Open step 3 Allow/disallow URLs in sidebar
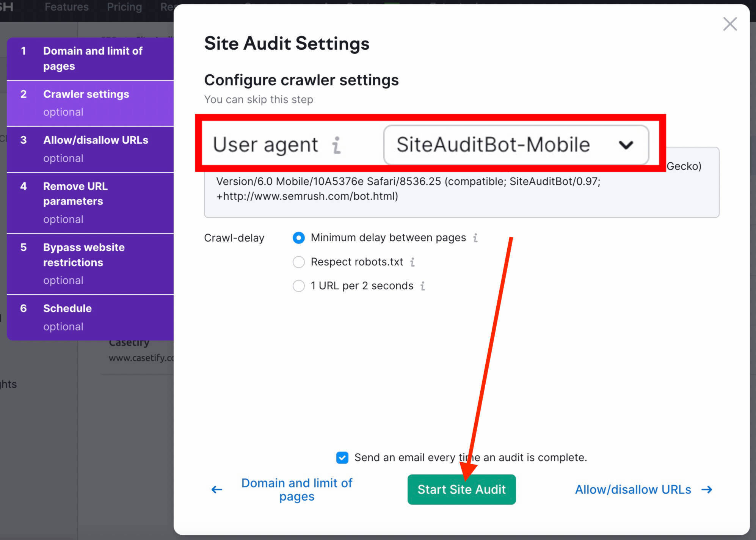 (90, 149)
